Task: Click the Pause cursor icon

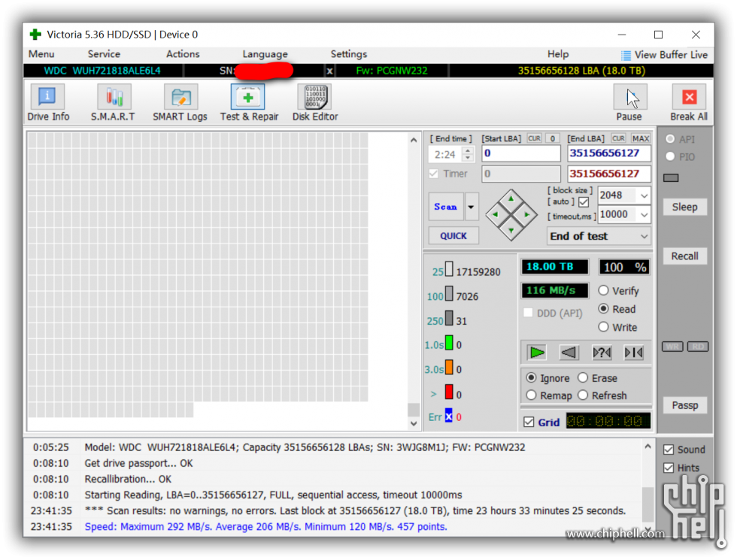Action: coord(630,97)
